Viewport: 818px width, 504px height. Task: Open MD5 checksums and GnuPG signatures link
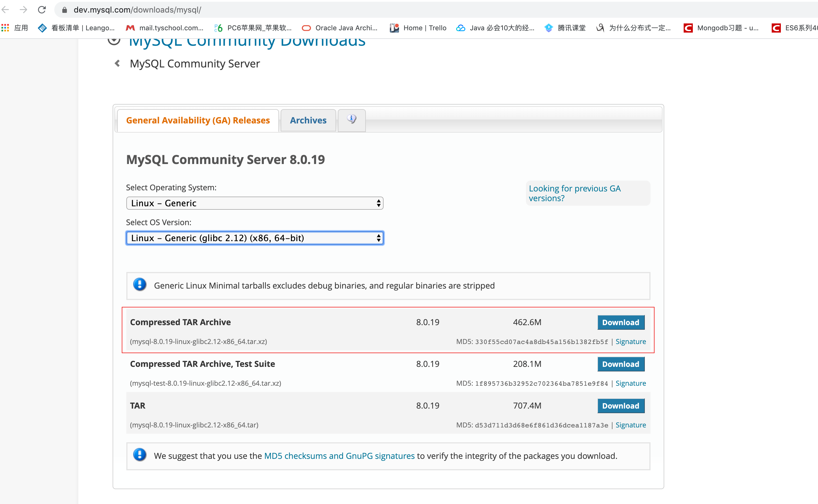coord(339,456)
